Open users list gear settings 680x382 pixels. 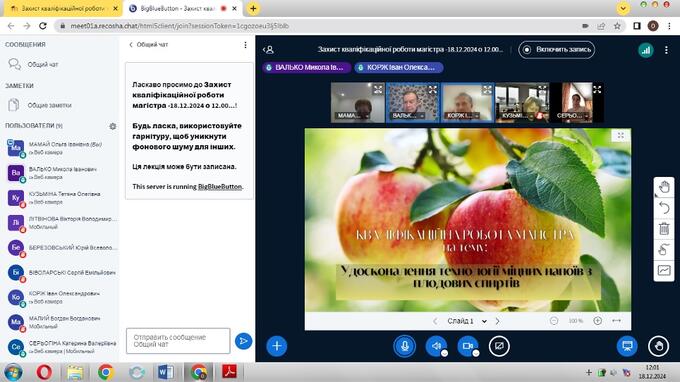113,126
